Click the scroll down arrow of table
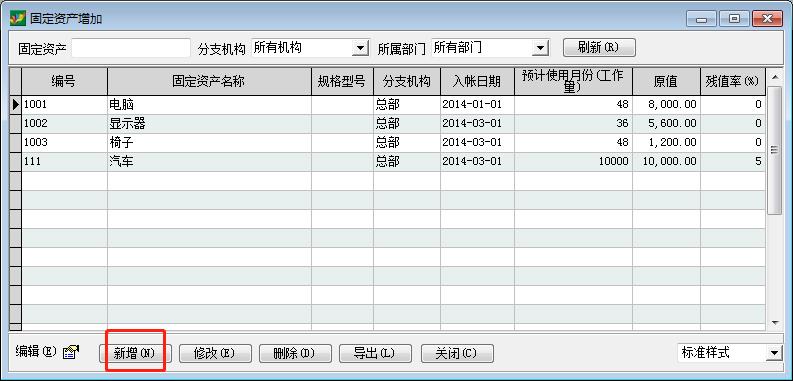Viewport: 793px width, 381px height. (774, 322)
